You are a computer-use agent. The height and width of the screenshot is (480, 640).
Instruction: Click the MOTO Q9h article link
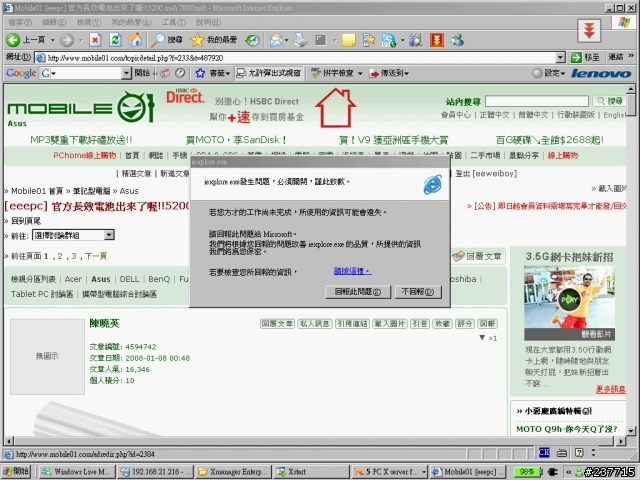pos(566,429)
